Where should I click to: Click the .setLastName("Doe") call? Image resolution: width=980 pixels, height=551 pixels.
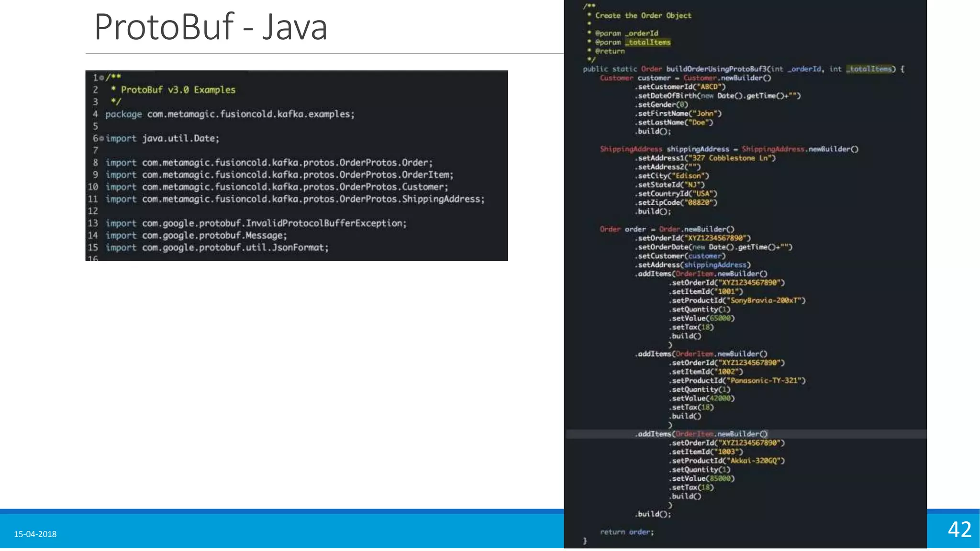pos(674,122)
